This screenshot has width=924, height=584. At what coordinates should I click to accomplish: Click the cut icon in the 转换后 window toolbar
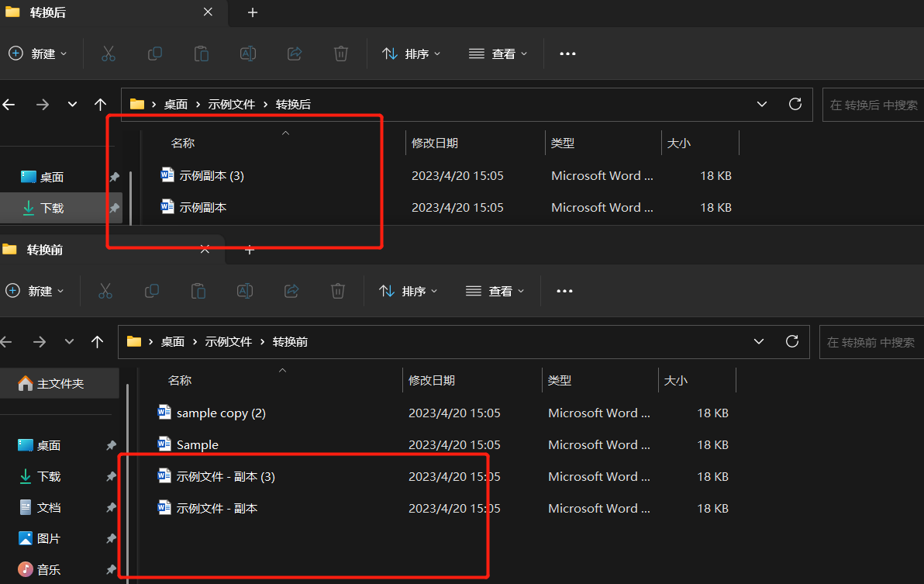click(x=109, y=54)
